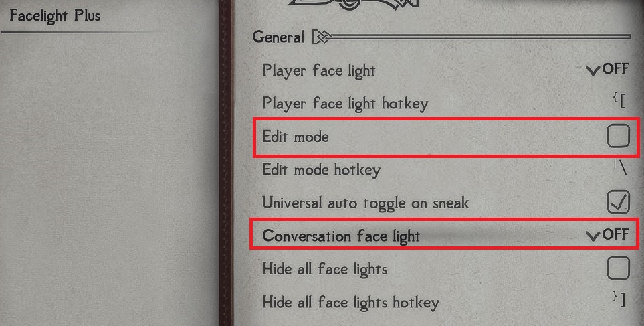Rebind the Player face light hotkey bracket key
The width and height of the screenshot is (644, 326).
pyautogui.click(x=619, y=100)
